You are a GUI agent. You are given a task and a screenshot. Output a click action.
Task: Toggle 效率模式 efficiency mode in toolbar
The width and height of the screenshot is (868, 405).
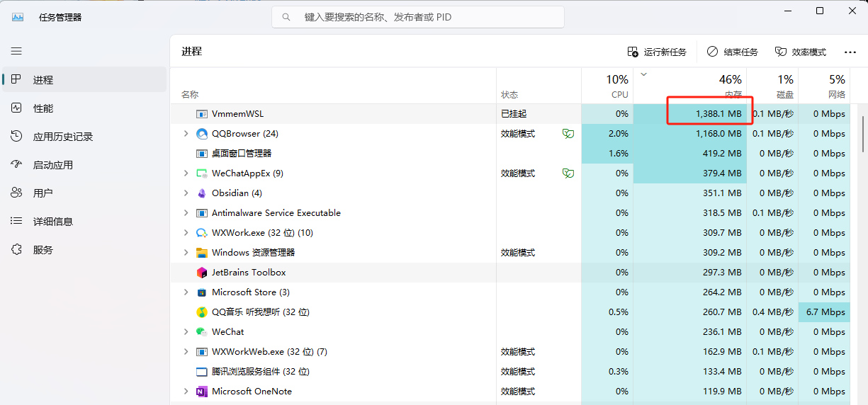[801, 52]
